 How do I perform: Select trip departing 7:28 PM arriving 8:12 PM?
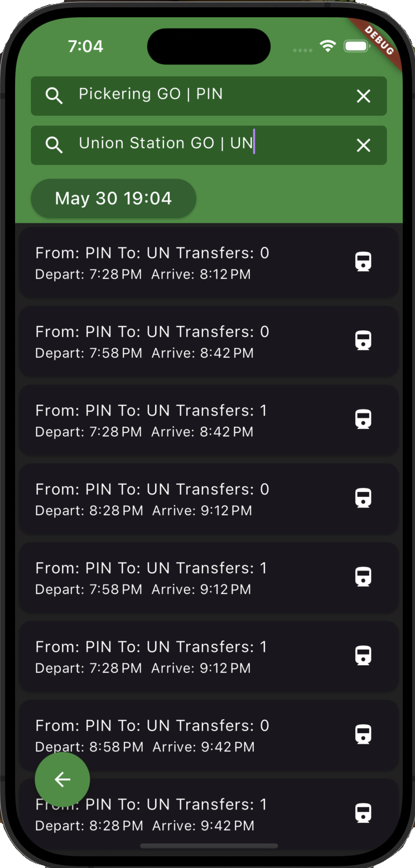click(x=184, y=262)
